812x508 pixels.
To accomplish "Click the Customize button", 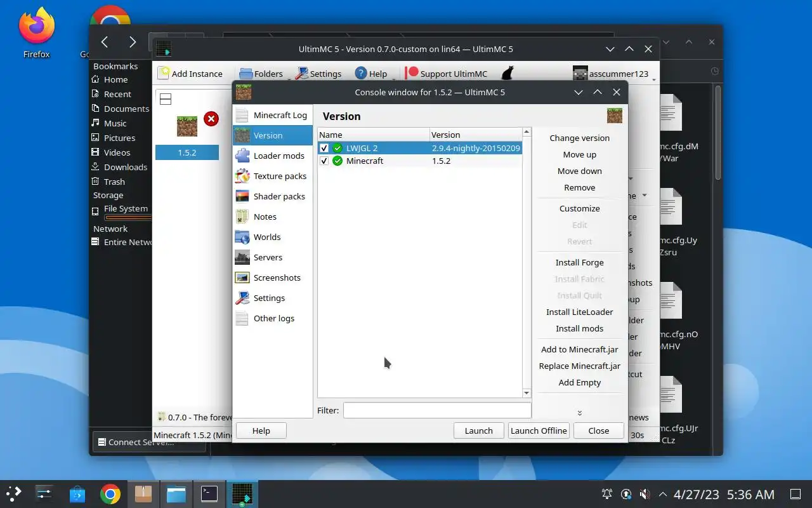I will point(579,208).
